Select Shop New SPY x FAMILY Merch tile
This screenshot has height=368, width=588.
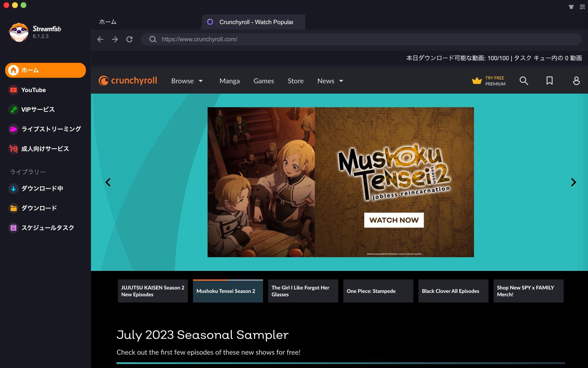[529, 291]
